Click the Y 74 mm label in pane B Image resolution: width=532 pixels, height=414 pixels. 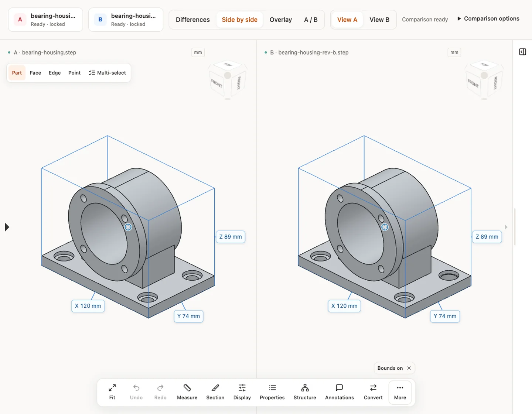[x=445, y=316]
